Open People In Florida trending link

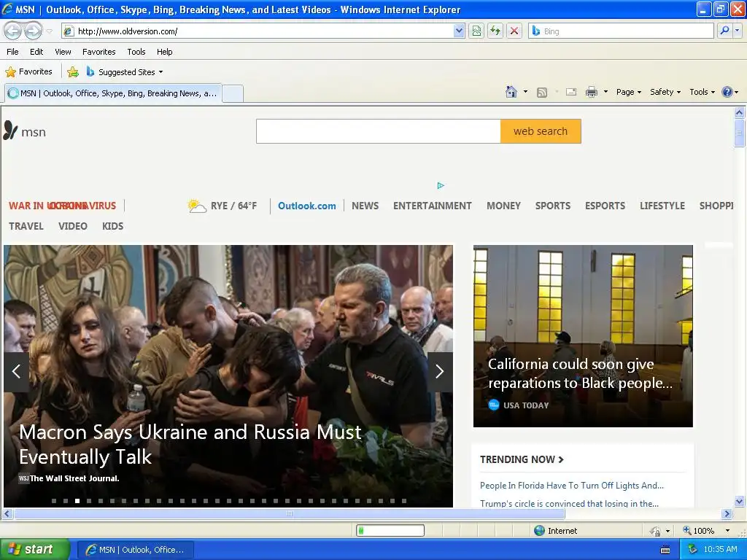tap(572, 485)
